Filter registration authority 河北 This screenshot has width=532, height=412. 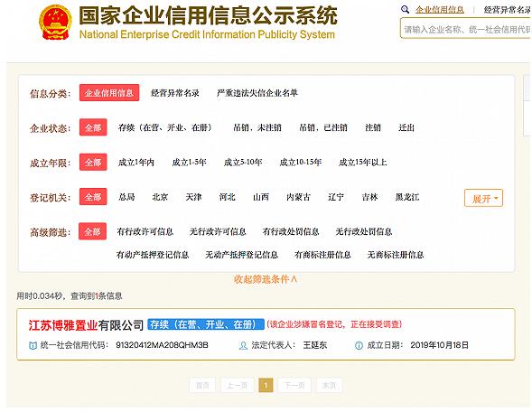pos(228,197)
